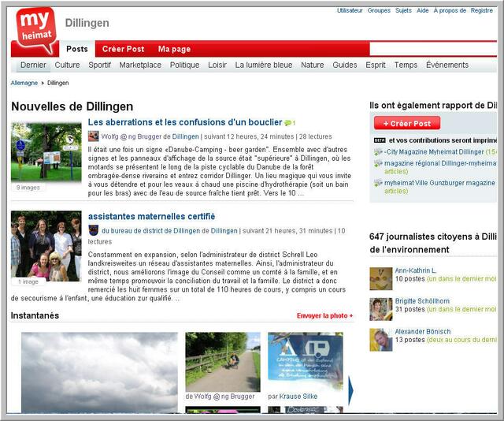Click photo credit Krause Silke
The image size is (504, 421).
[298, 397]
